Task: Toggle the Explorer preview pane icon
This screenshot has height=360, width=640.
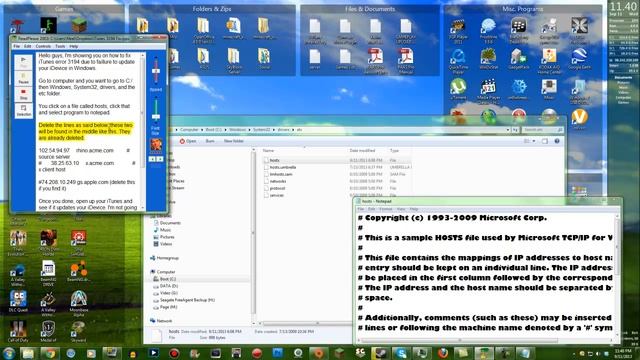Action: pyautogui.click(x=545, y=141)
